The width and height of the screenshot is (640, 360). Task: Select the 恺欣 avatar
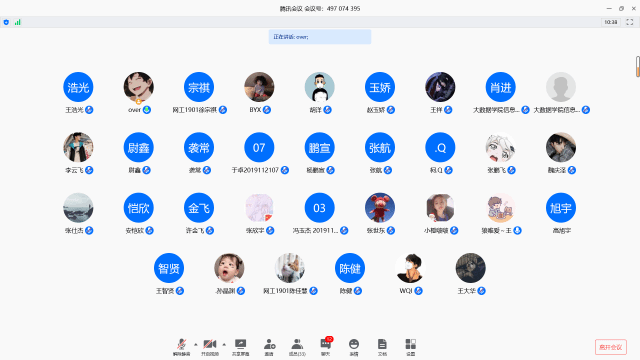[139, 208]
